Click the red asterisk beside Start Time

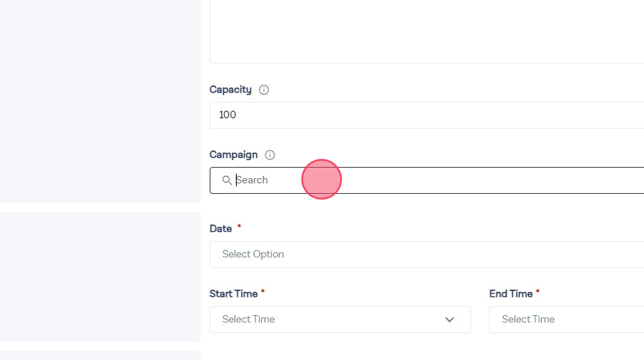coord(263,291)
